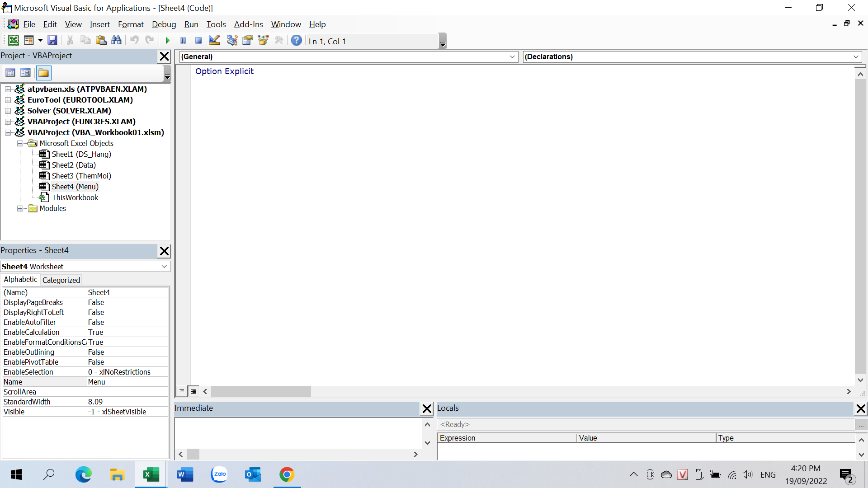Toggle Design Mode icon
The image size is (868, 488).
coord(214,41)
